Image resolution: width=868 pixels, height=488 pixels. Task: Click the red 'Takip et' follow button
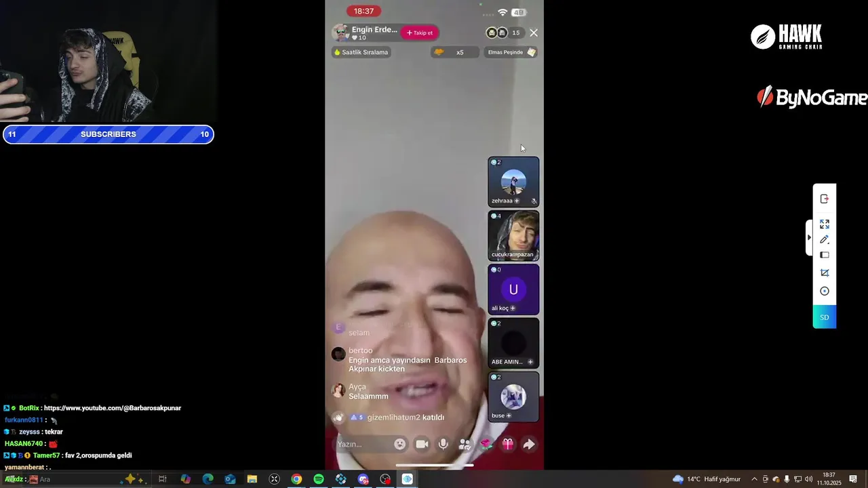420,33
